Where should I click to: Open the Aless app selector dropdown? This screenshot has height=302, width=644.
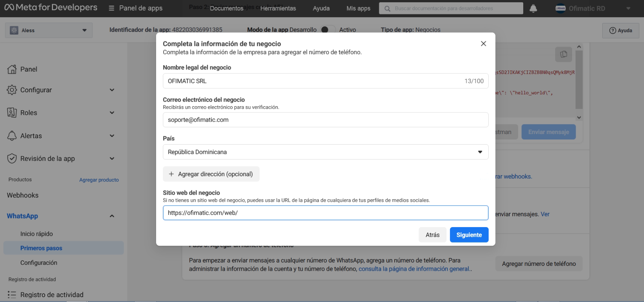(49, 31)
